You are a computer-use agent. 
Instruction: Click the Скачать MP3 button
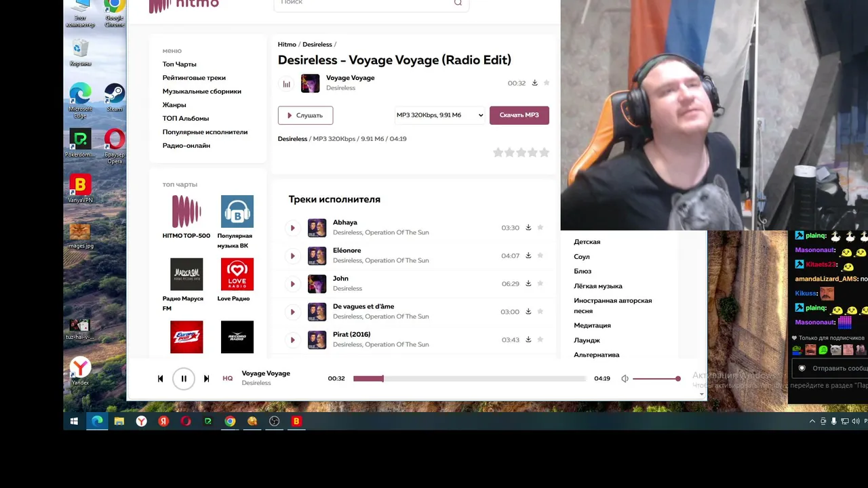(519, 115)
